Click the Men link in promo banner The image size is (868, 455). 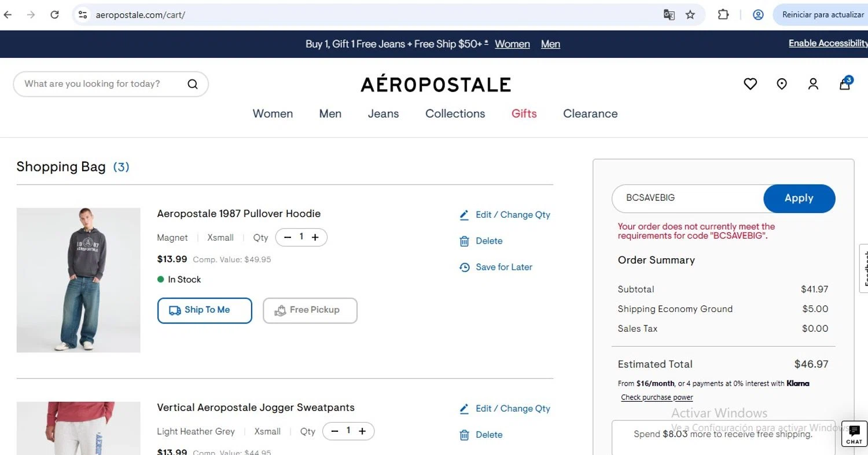click(550, 44)
